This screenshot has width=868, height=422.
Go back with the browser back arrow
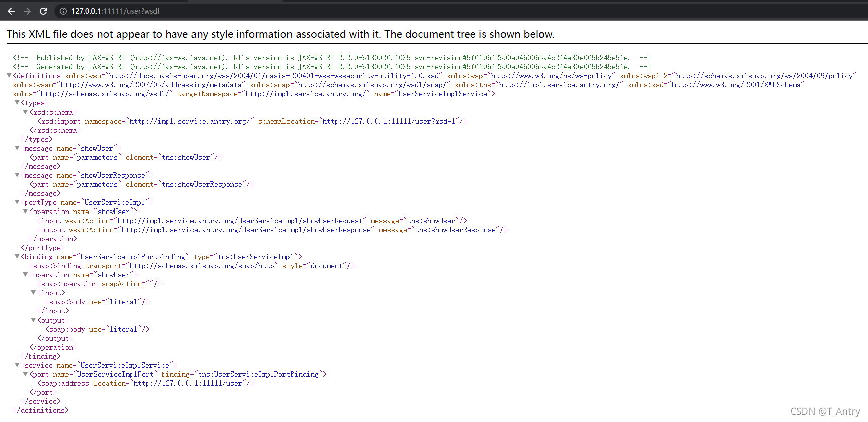(11, 11)
